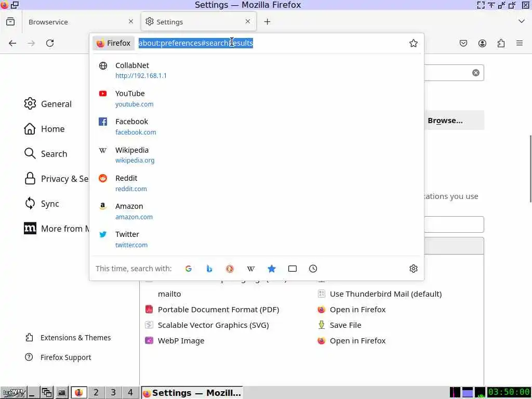Click the address bar URL text
The image size is (532, 399).
pyautogui.click(x=196, y=43)
